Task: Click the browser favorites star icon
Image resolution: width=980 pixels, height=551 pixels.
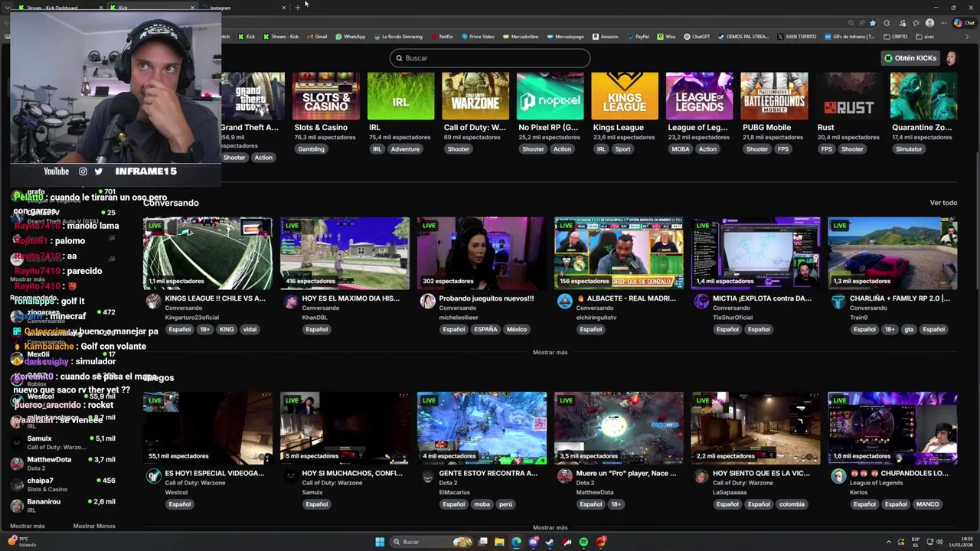Action: 872,23
